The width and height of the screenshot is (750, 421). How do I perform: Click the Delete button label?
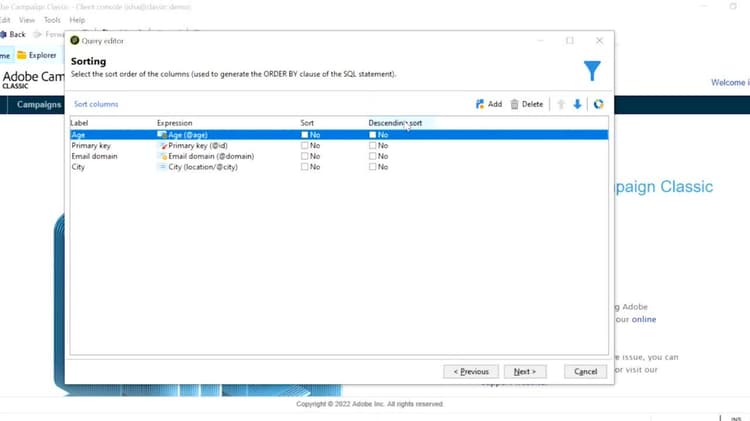[x=532, y=104]
